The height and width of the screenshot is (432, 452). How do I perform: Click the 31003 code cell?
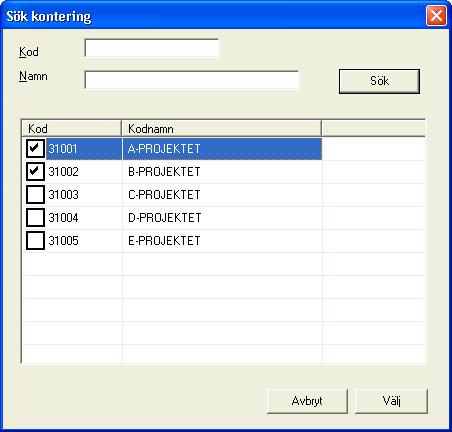[63, 195]
